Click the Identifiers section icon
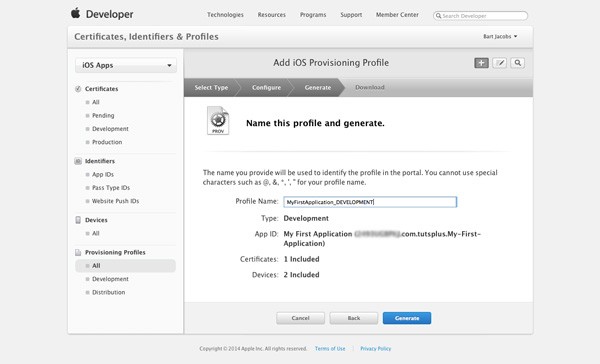 tap(78, 161)
